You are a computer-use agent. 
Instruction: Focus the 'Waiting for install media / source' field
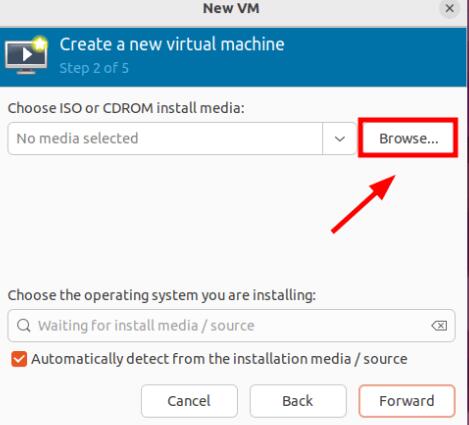(x=231, y=326)
